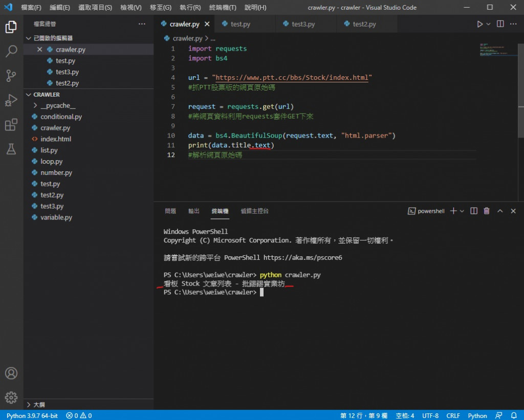Open the 偵錯主控台 debug console tab
The image size is (524, 420).
pos(255,211)
